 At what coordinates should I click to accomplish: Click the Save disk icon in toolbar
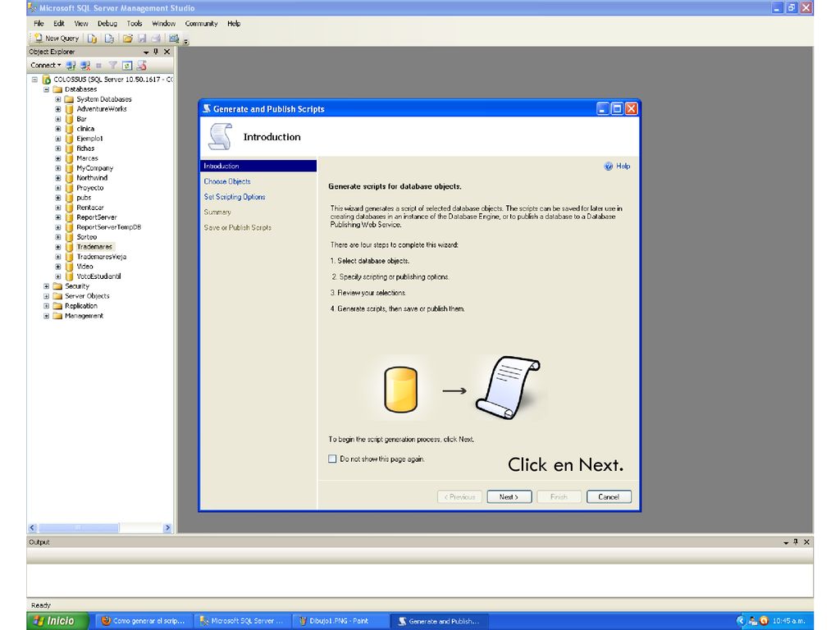[x=142, y=38]
